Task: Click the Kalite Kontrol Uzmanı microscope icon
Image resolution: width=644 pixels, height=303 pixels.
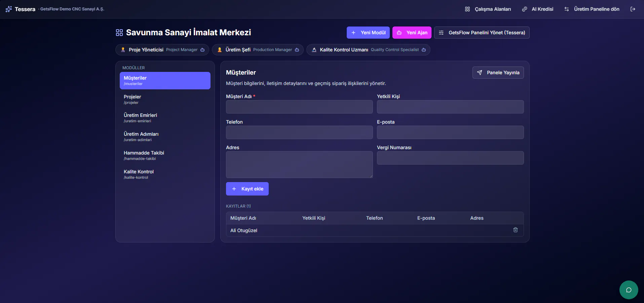Action: click(x=314, y=50)
